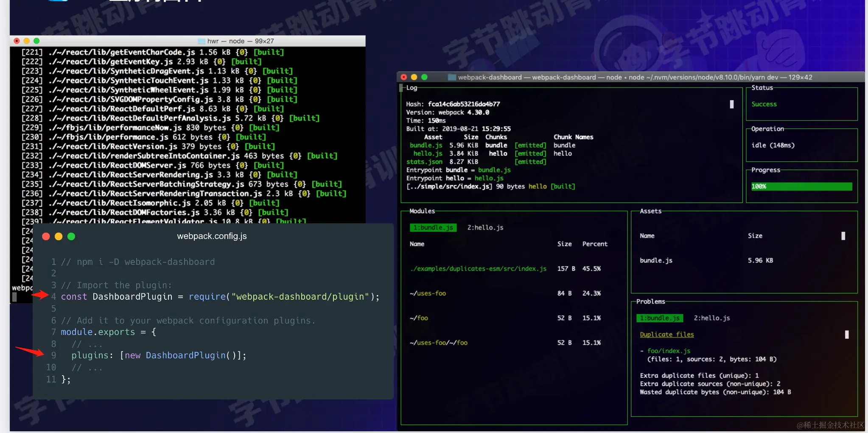Click the '5.96 KB' size in Assets
Viewport: 868px width, 433px height.
tap(760, 260)
